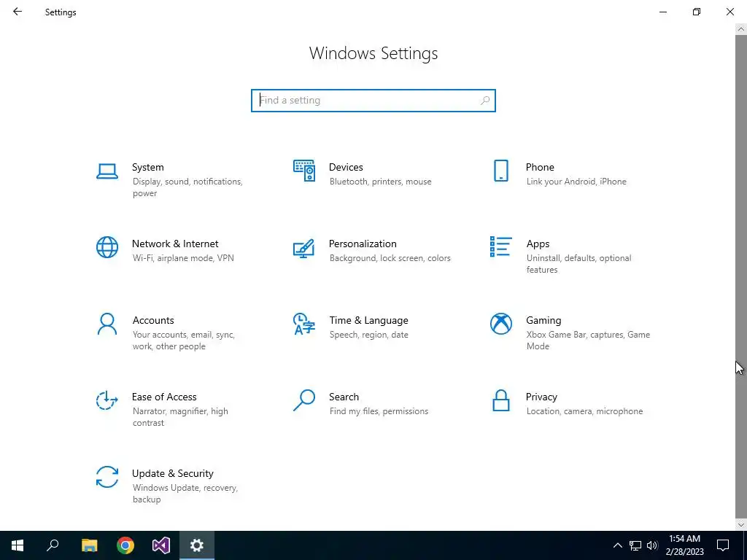Launch Google Chrome from the taskbar

click(125, 545)
